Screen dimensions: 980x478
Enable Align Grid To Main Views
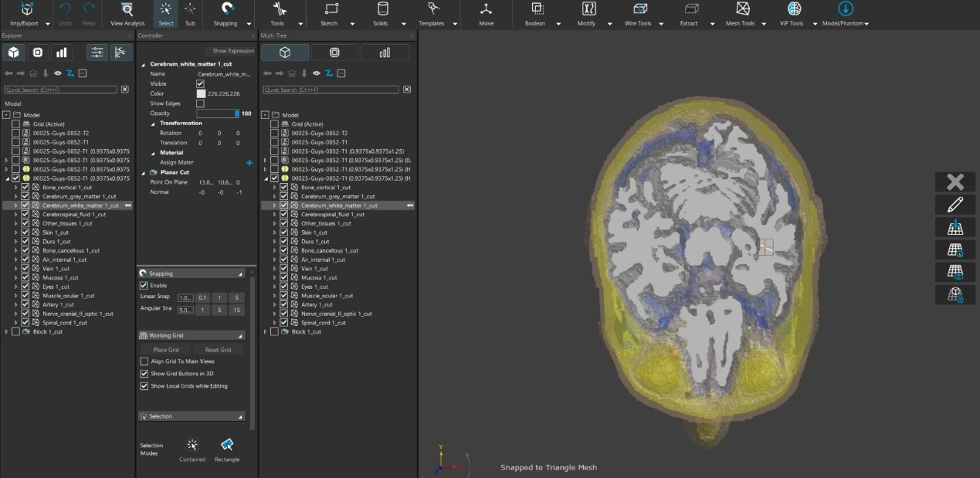[144, 361]
